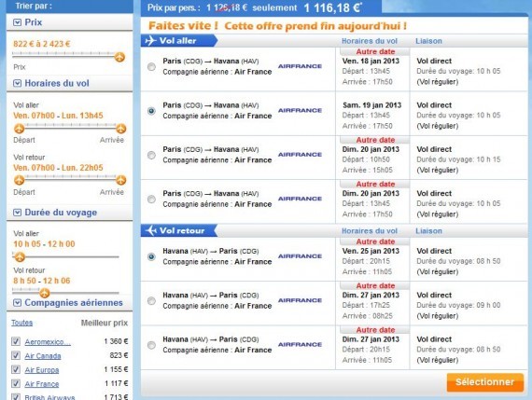Open the Aeromexico airline link
Screen dimensions: 532x400
(x=48, y=342)
